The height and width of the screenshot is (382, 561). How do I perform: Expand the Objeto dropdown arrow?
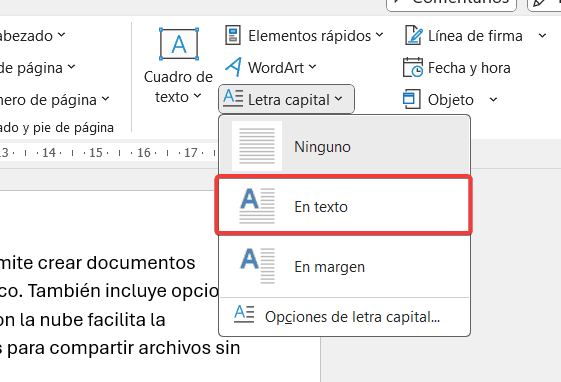click(493, 99)
